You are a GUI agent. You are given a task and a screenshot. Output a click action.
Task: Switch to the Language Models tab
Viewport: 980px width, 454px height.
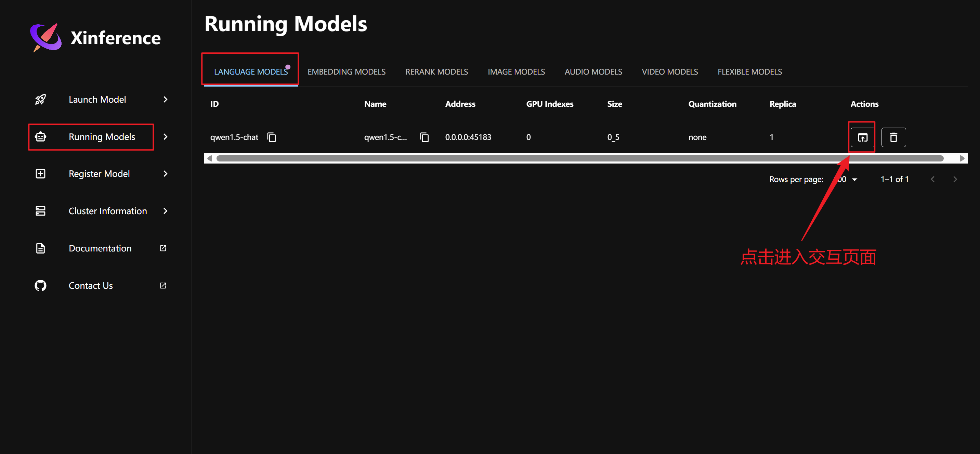[251, 72]
